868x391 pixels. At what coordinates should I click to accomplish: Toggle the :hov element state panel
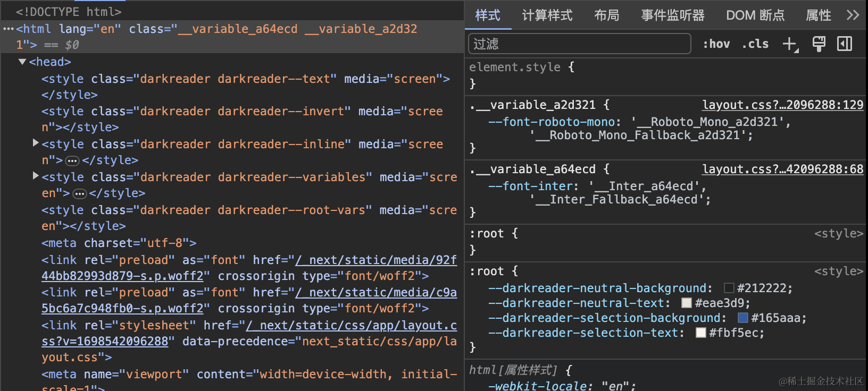(716, 44)
